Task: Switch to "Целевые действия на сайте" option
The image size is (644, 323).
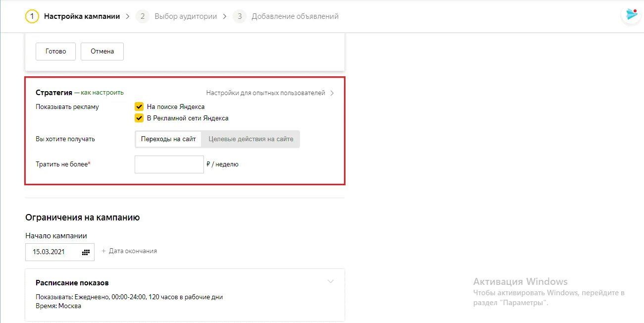Action: (x=251, y=139)
